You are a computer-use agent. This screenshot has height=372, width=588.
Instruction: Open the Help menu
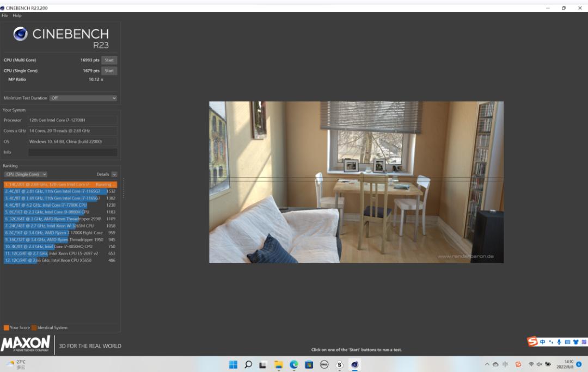pyautogui.click(x=17, y=16)
